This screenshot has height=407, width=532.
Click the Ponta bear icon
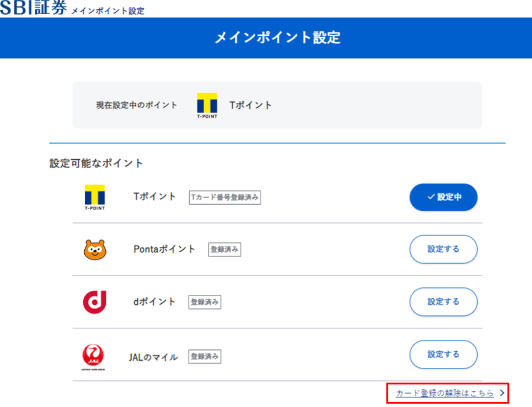click(x=95, y=250)
